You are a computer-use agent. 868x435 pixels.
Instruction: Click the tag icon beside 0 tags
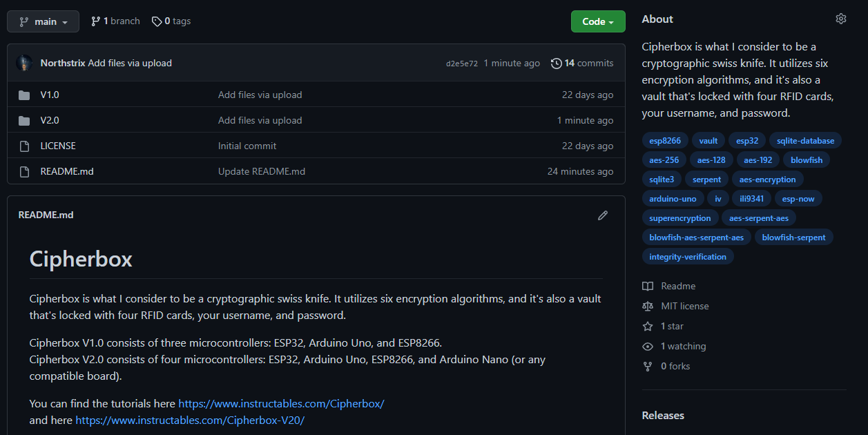[157, 21]
